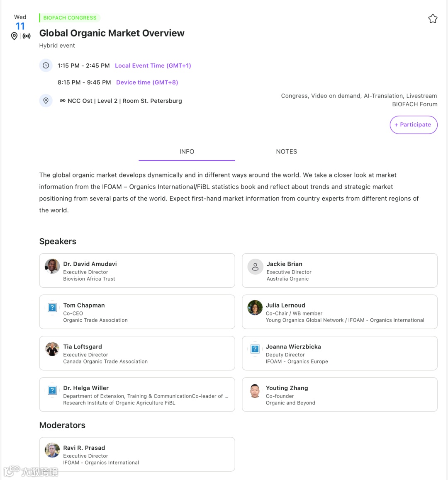448x480 pixels.
Task: Click the link icon before NCC Ost
Action: pos(63,101)
